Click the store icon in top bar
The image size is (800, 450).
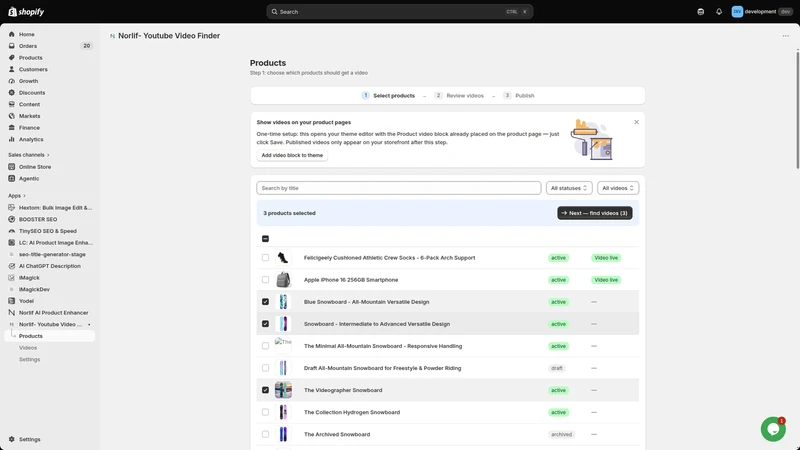(701, 12)
